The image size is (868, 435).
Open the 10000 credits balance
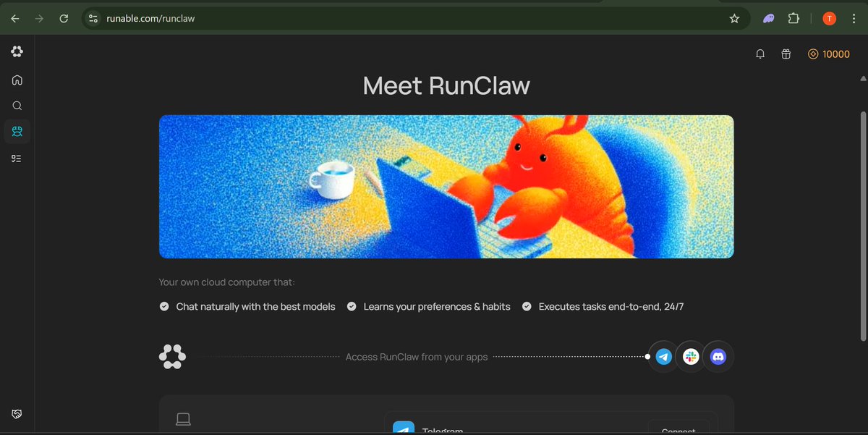click(x=829, y=54)
